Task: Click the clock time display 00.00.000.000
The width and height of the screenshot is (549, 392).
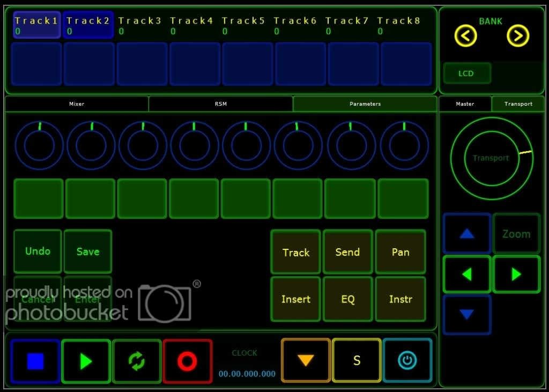Action: pyautogui.click(x=247, y=374)
